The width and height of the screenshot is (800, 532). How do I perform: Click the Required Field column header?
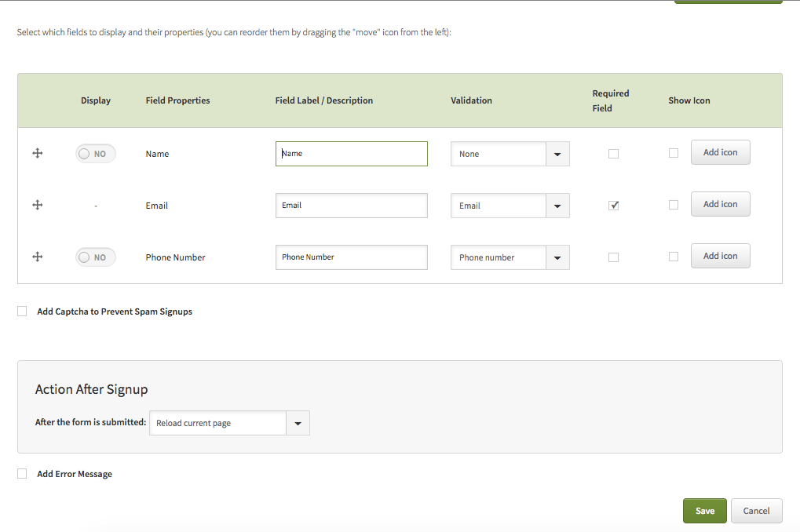coord(610,100)
